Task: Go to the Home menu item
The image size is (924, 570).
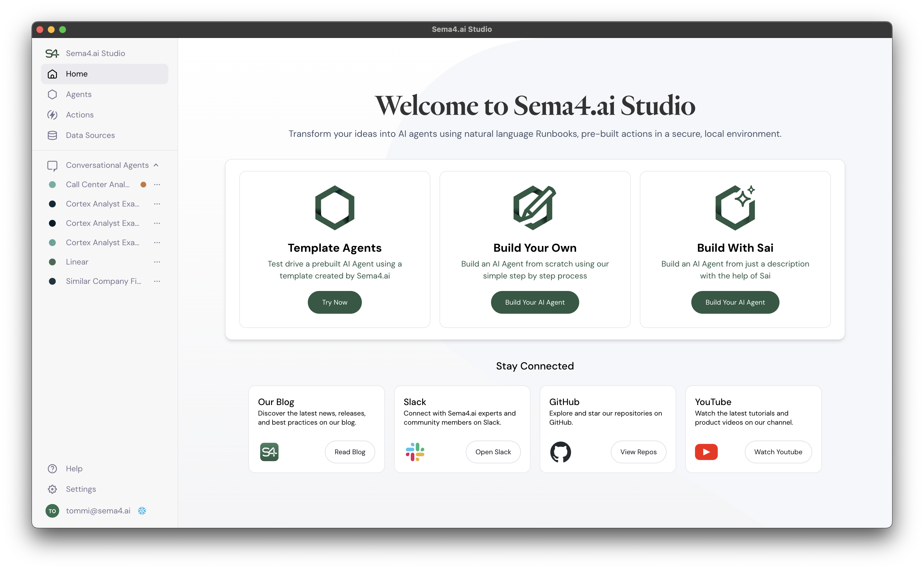Action: [x=105, y=74]
